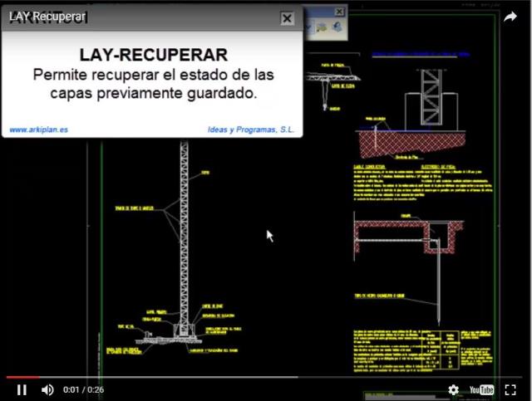Close the LAY-RECUPERAR info popup

coord(287,18)
